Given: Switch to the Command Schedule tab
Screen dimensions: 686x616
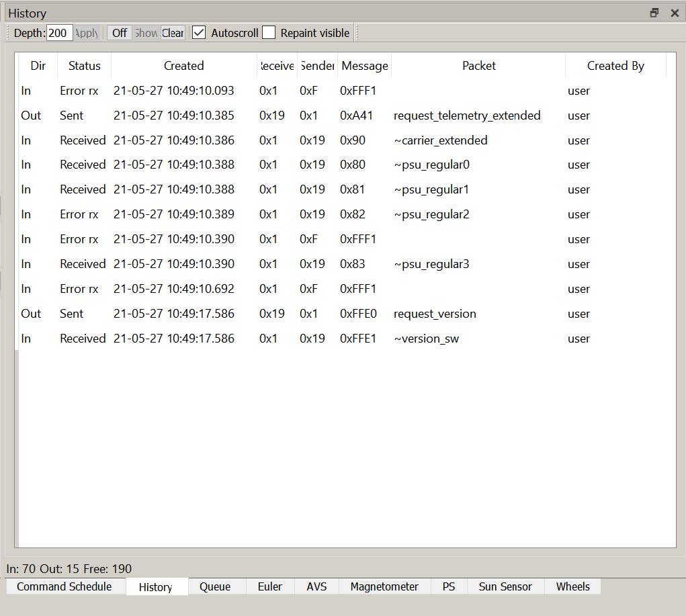Looking at the screenshot, I should pyautogui.click(x=65, y=586).
